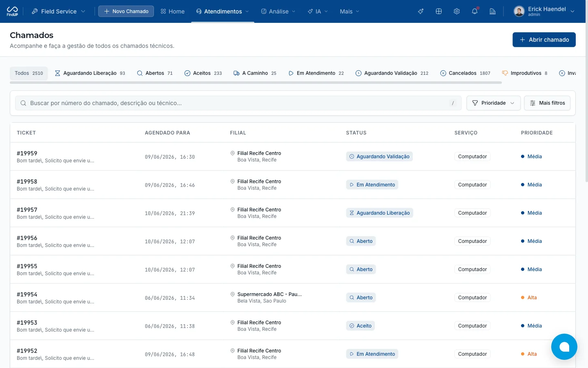Open ticket #19956
Image resolution: width=588 pixels, height=368 pixels.
[x=27, y=238]
